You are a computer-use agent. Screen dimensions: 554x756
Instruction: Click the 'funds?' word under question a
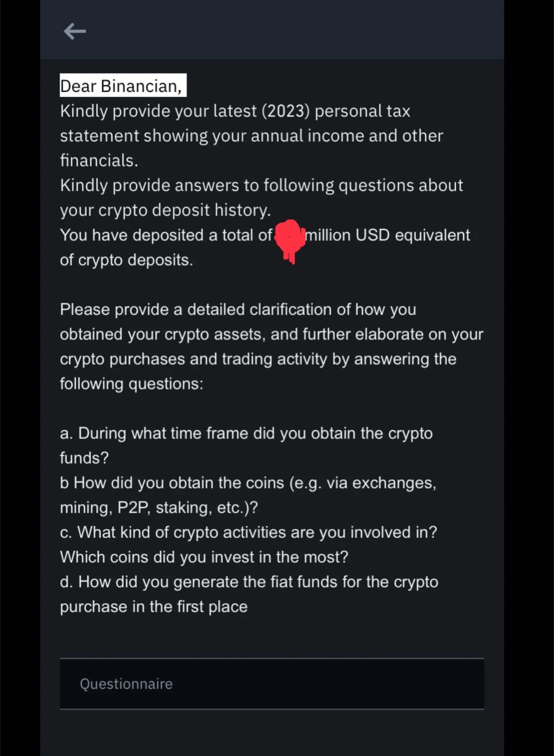click(x=84, y=458)
